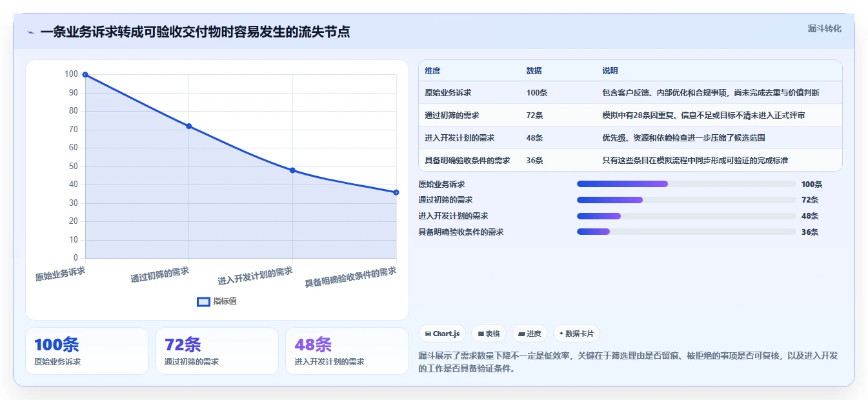Click the 具备明确验收条件的需求 progress bar
Viewport: 868px width, 400px height.
click(x=686, y=232)
